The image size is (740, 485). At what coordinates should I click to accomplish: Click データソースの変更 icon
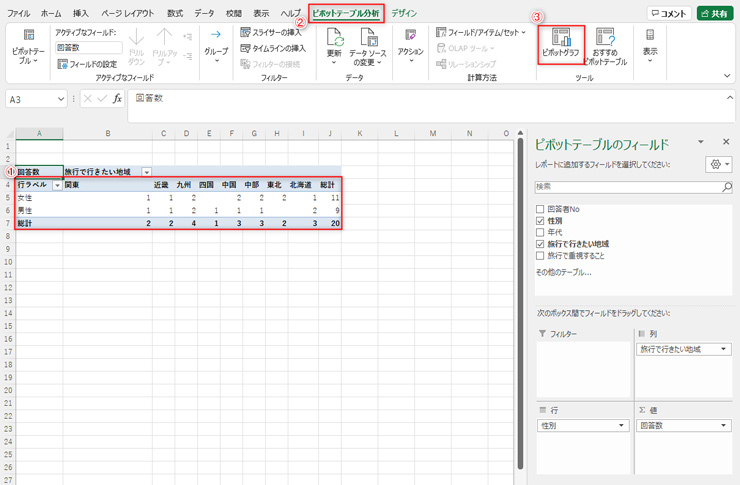368,45
